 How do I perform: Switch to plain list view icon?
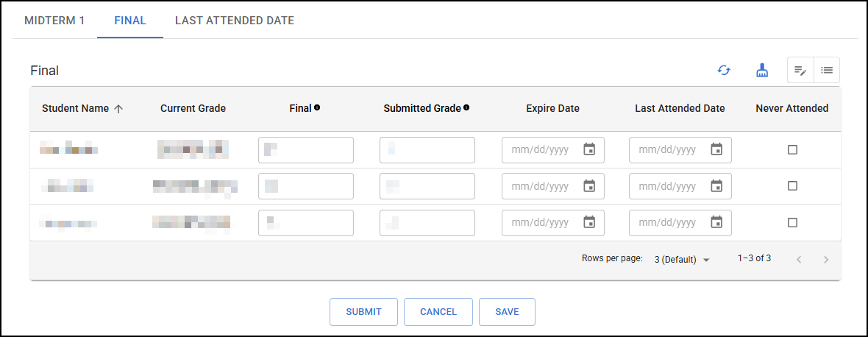tap(827, 71)
